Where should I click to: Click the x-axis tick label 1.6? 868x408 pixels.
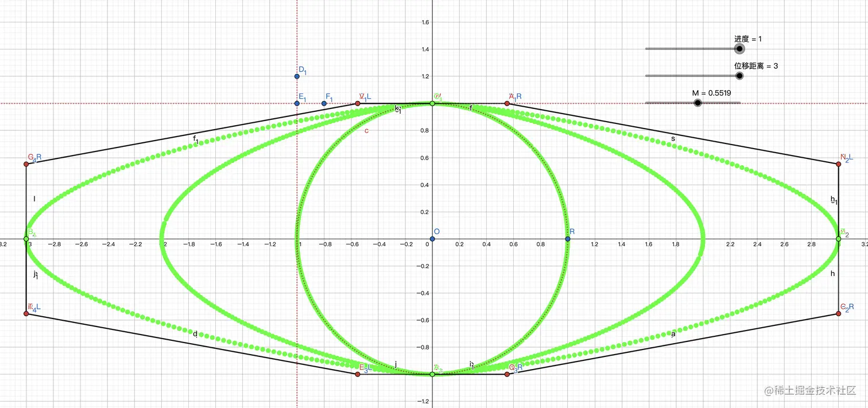tap(649, 244)
